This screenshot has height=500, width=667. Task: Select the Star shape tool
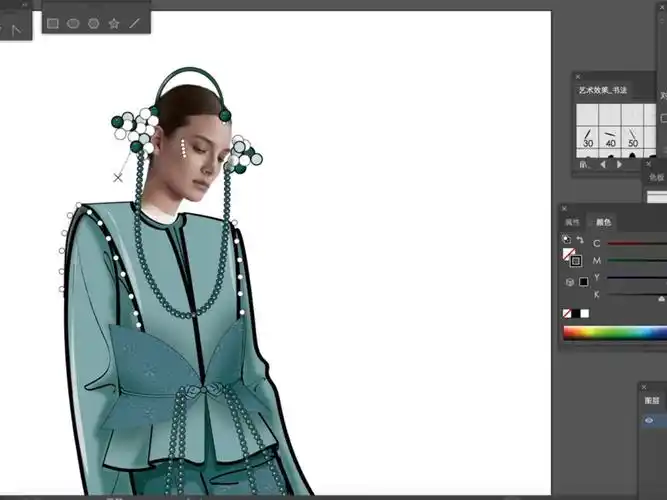pos(114,23)
